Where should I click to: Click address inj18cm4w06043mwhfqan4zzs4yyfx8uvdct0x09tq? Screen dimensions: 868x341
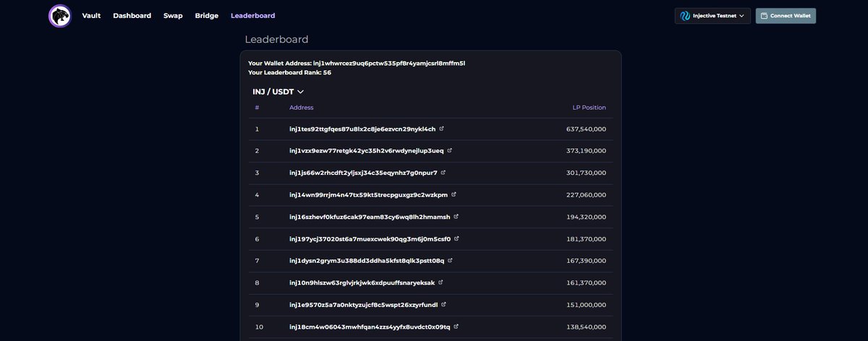(370, 327)
